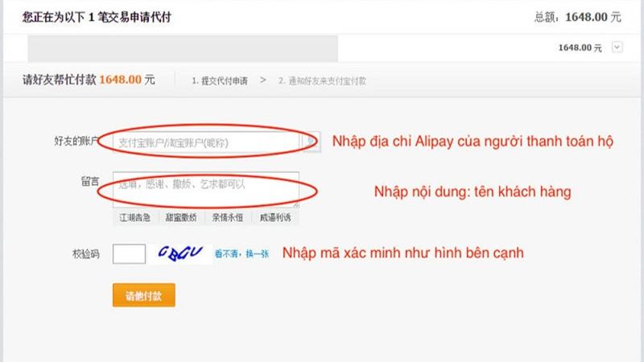Click the 看不清，换一张 link
Viewport: 644px width, 362px height.
[x=242, y=254]
